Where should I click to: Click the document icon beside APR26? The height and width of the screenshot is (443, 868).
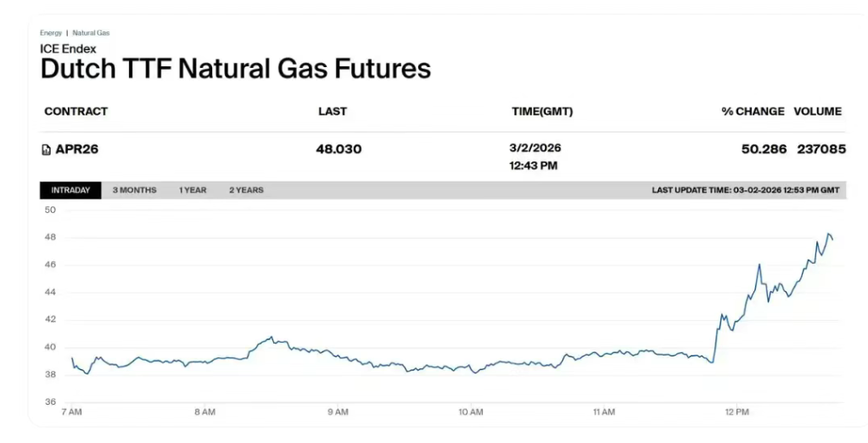coord(47,150)
